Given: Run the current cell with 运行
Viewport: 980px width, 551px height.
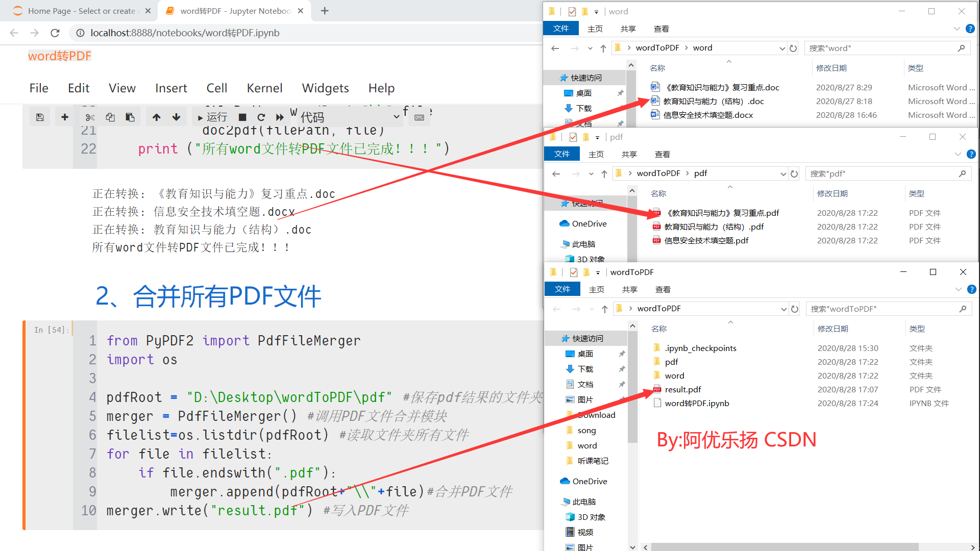Looking at the screenshot, I should tap(214, 117).
